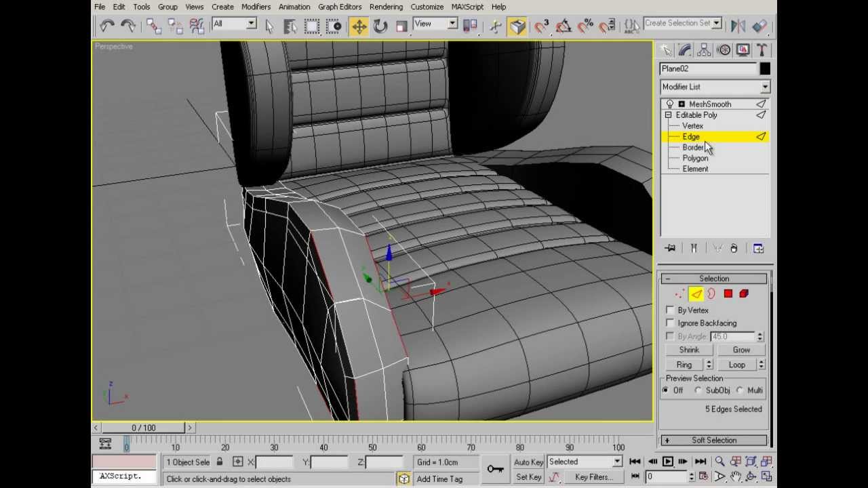Expand the MeshSmooth modifier plus box
Image resolution: width=868 pixels, height=488 pixels.
(682, 104)
